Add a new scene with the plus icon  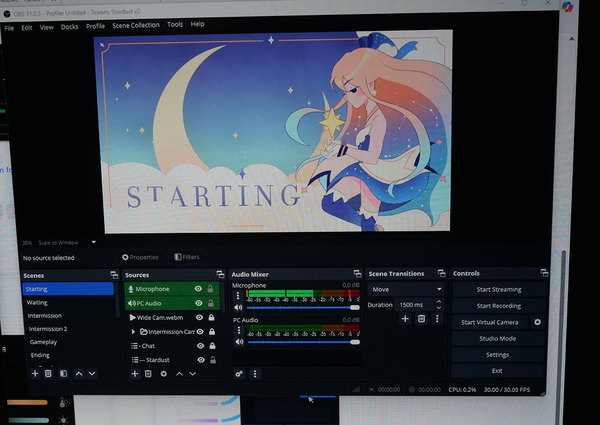(x=35, y=373)
